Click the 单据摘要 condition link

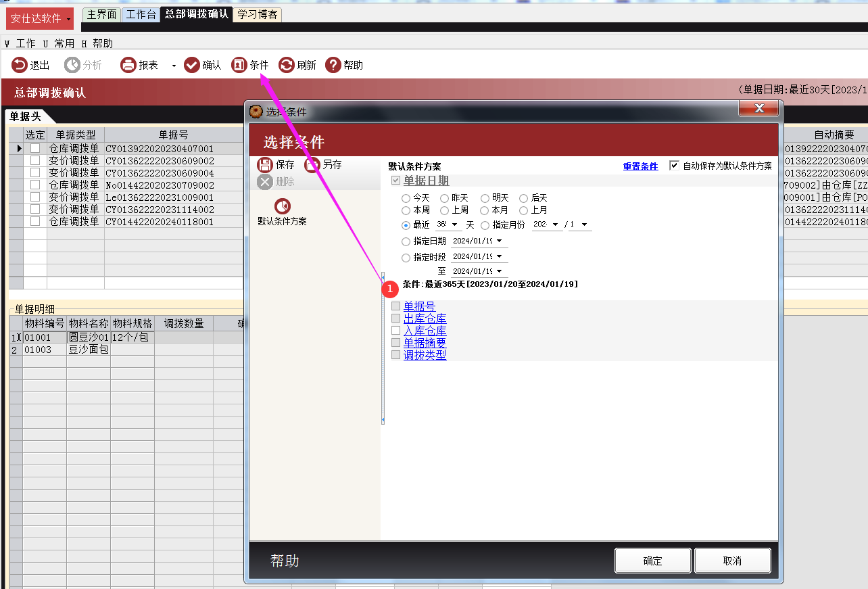click(425, 343)
